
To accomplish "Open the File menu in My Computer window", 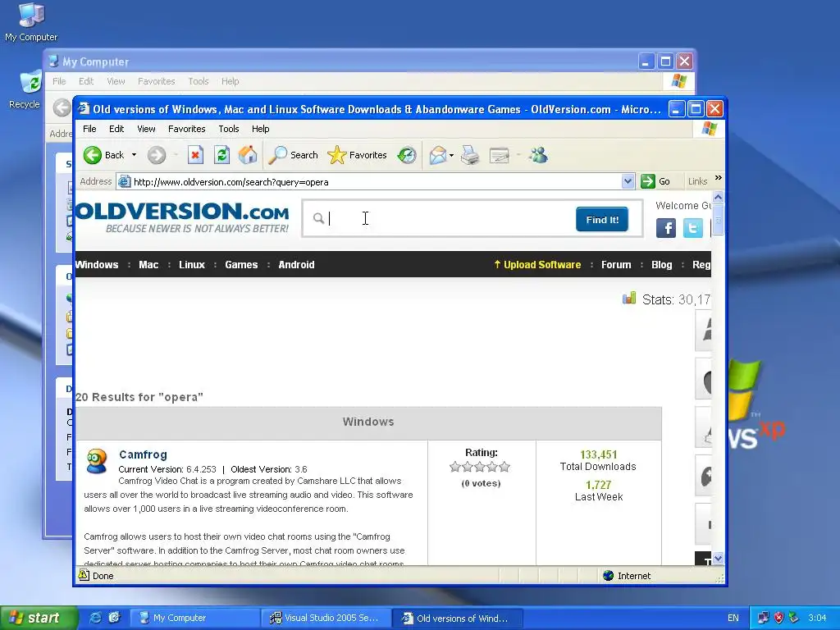I will (x=59, y=81).
